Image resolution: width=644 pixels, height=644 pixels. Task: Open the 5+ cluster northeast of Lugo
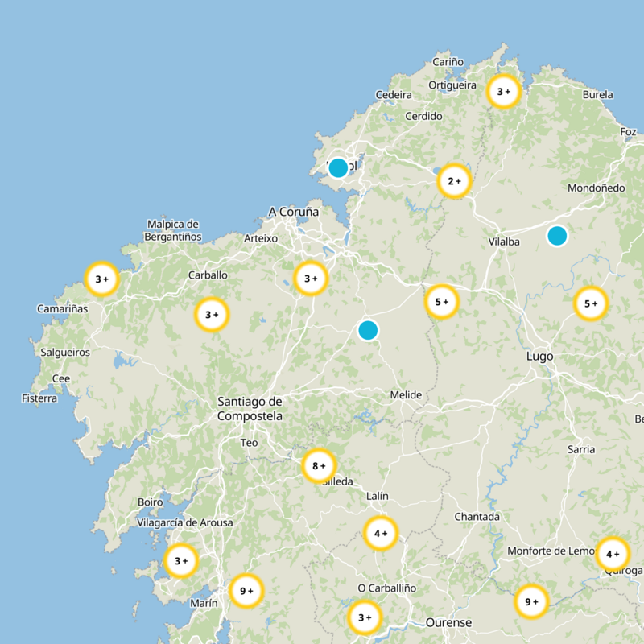click(591, 303)
